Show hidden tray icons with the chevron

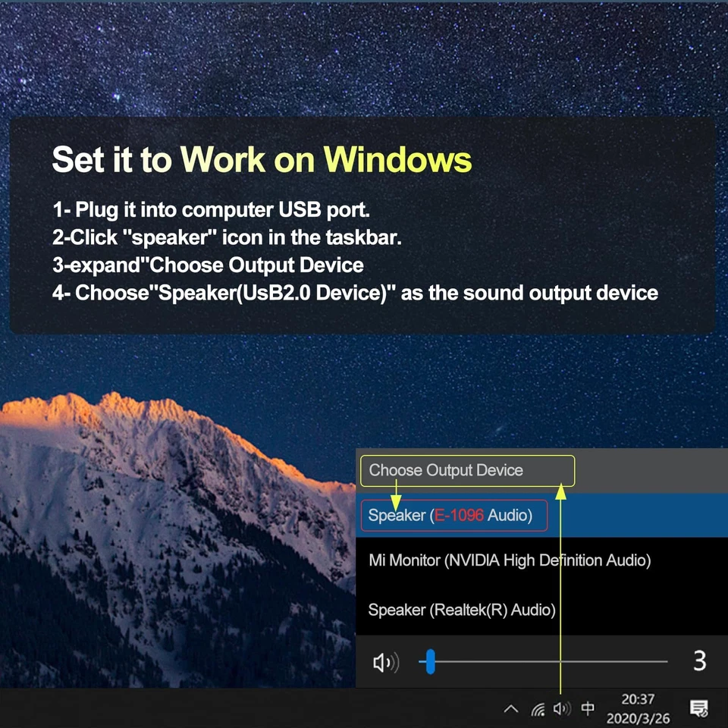click(511, 710)
